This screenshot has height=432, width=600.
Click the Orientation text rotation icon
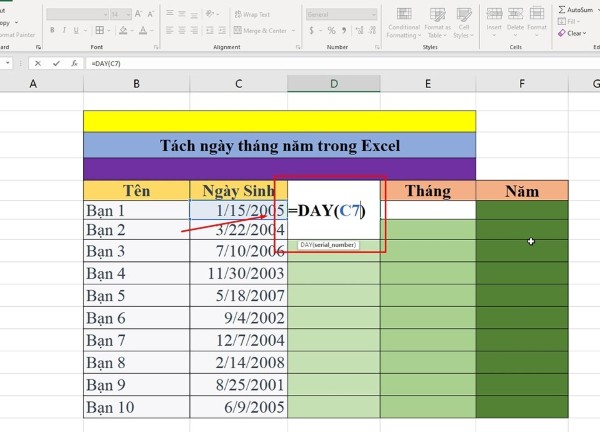[x=210, y=14]
